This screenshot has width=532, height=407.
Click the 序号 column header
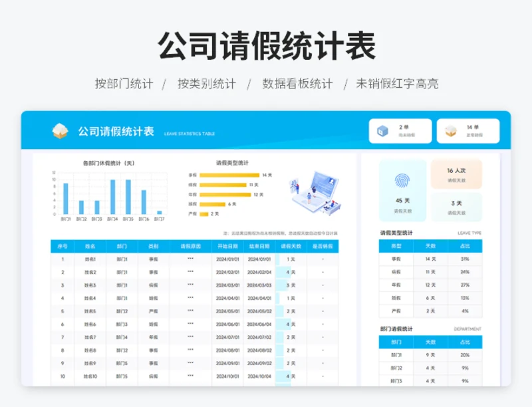pyautogui.click(x=63, y=246)
